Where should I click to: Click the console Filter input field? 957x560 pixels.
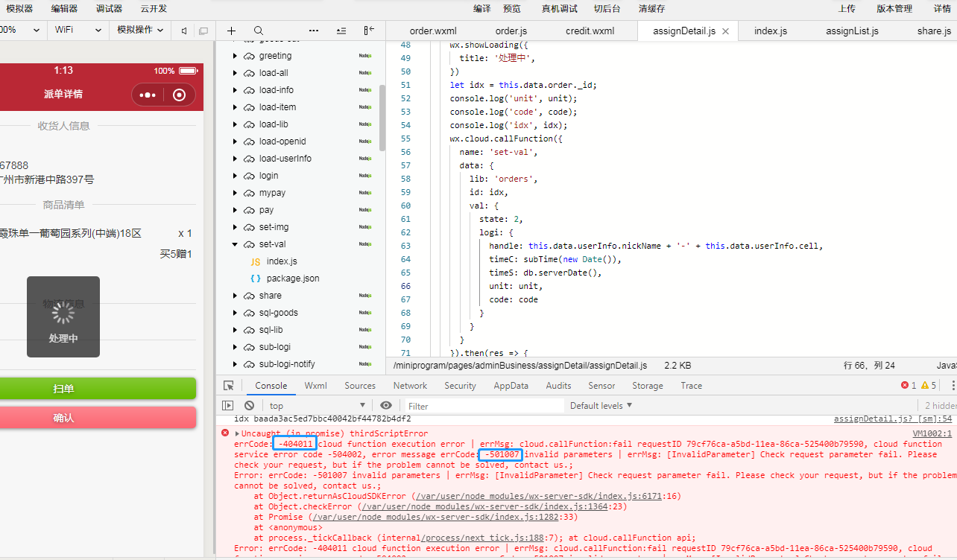[484, 406]
